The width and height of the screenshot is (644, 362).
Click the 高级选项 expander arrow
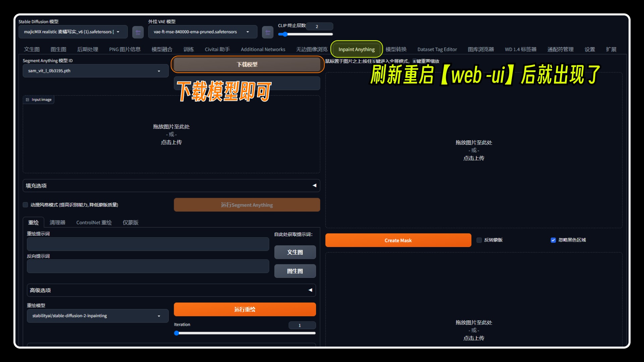pos(314,290)
